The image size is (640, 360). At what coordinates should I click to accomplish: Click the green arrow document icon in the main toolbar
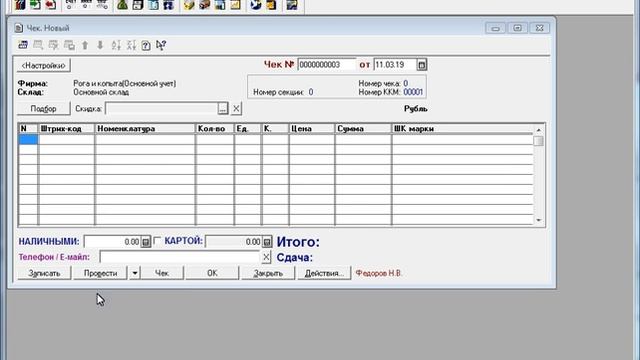[35, 5]
